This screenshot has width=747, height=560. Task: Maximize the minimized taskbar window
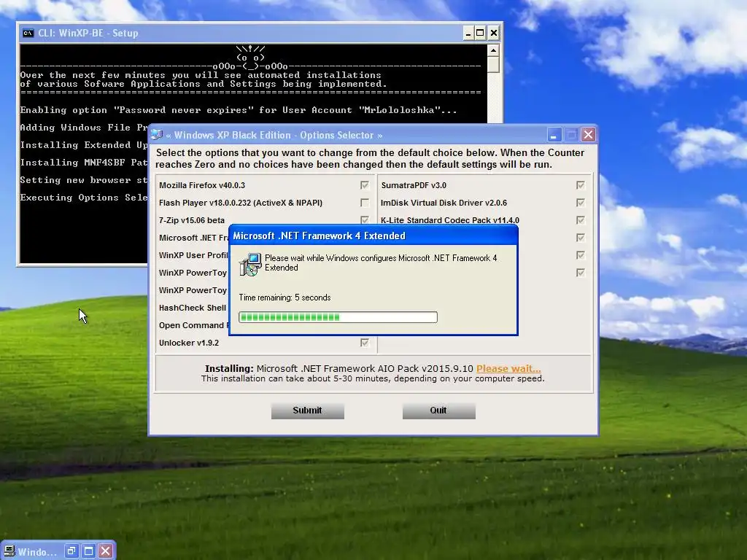[x=88, y=551]
